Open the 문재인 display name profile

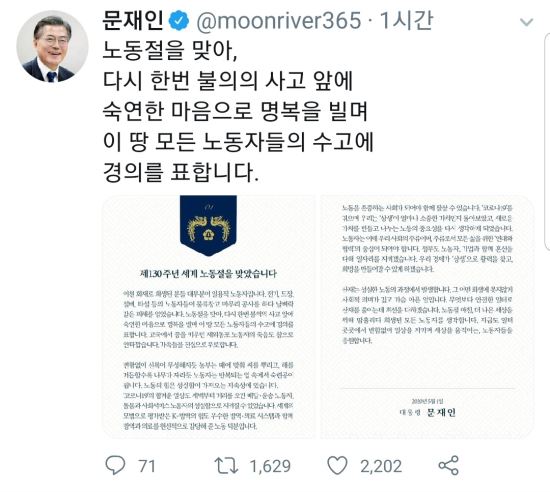(x=133, y=20)
